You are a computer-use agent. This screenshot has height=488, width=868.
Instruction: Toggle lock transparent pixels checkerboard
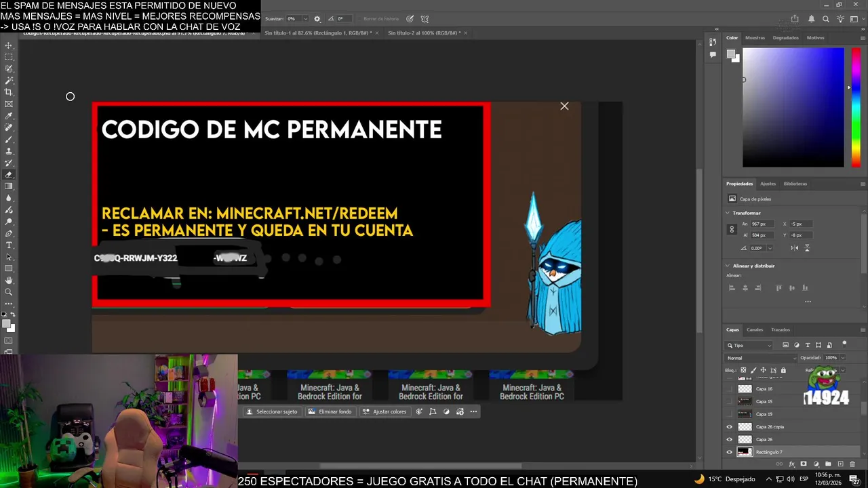coord(743,370)
